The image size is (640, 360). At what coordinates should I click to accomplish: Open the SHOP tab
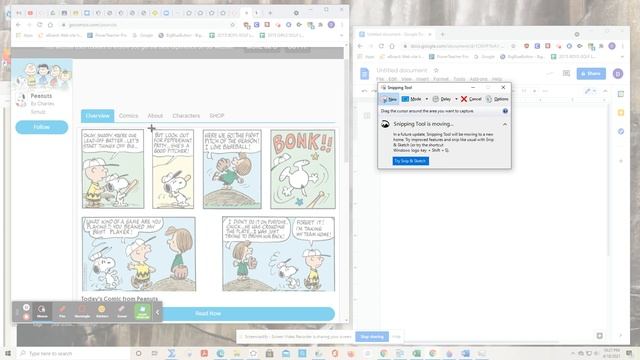[217, 116]
